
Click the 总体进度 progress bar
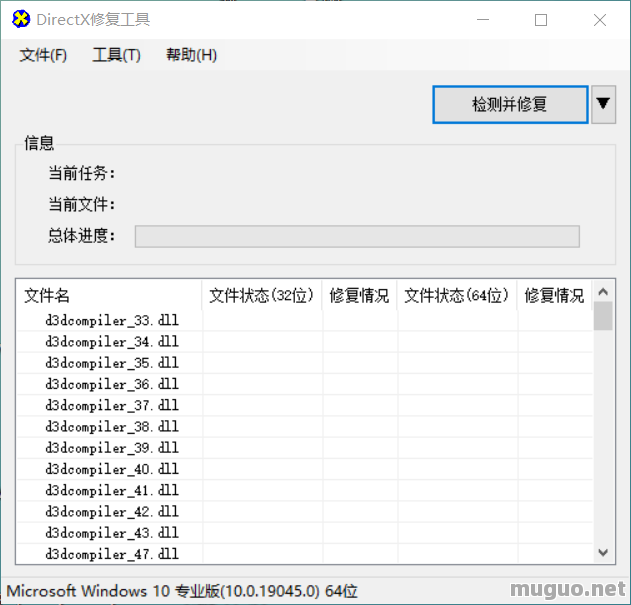(357, 236)
